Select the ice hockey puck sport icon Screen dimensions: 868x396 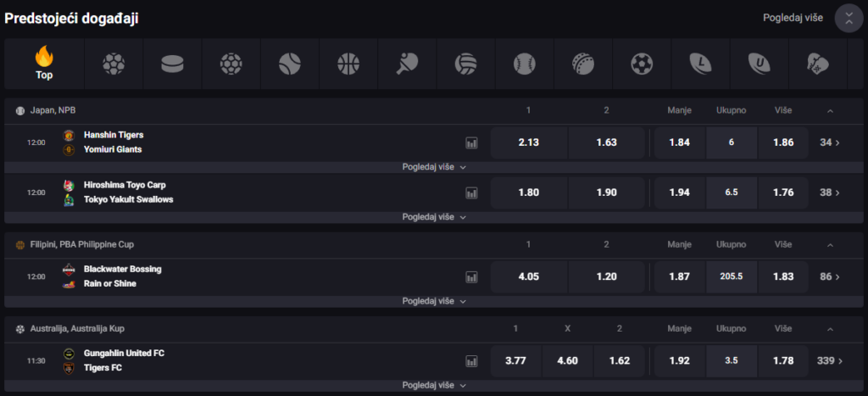coord(172,64)
